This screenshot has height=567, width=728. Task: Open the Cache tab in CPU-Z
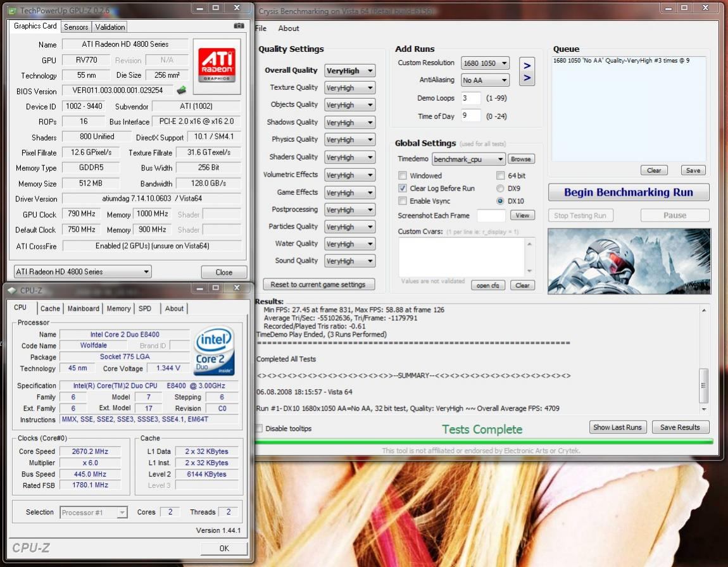pos(50,309)
